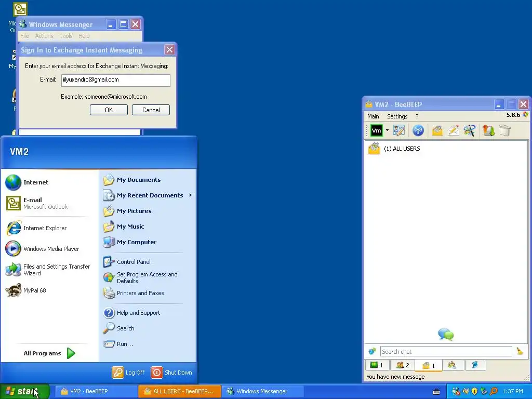Click the Search chat input field

pos(446,352)
